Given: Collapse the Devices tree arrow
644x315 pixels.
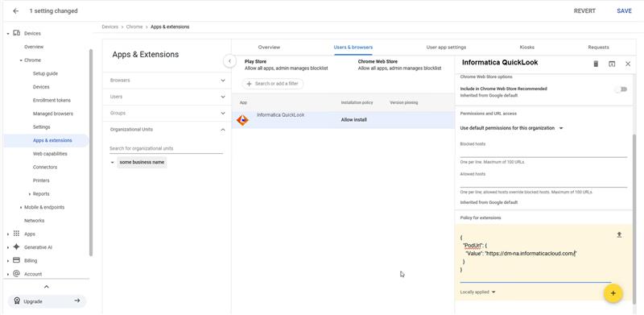Looking at the screenshot, I should (x=8, y=33).
